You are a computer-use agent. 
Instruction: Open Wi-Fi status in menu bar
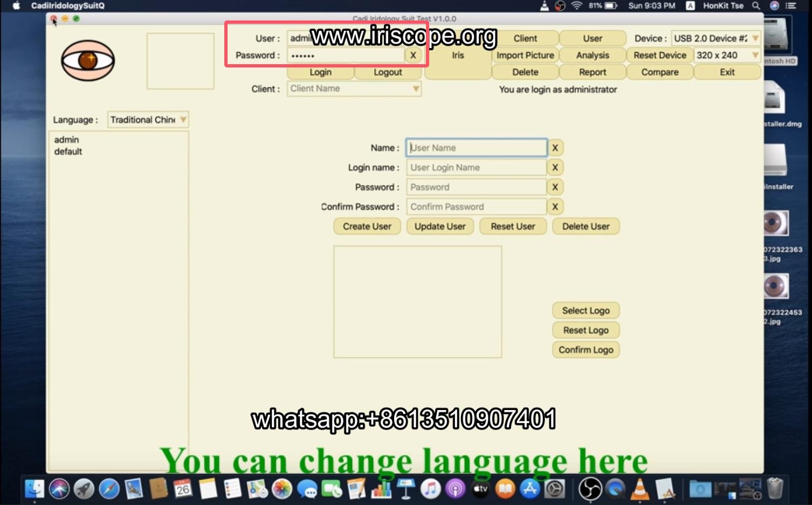tap(576, 5)
